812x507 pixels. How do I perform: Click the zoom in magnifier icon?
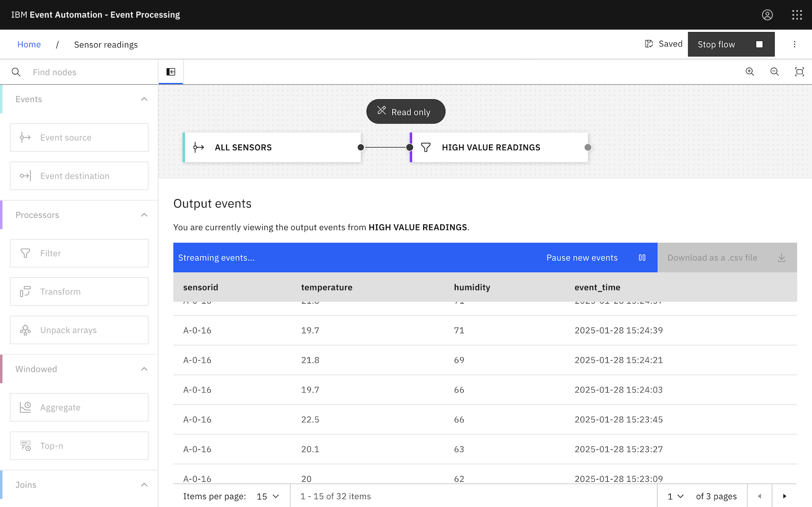(750, 72)
